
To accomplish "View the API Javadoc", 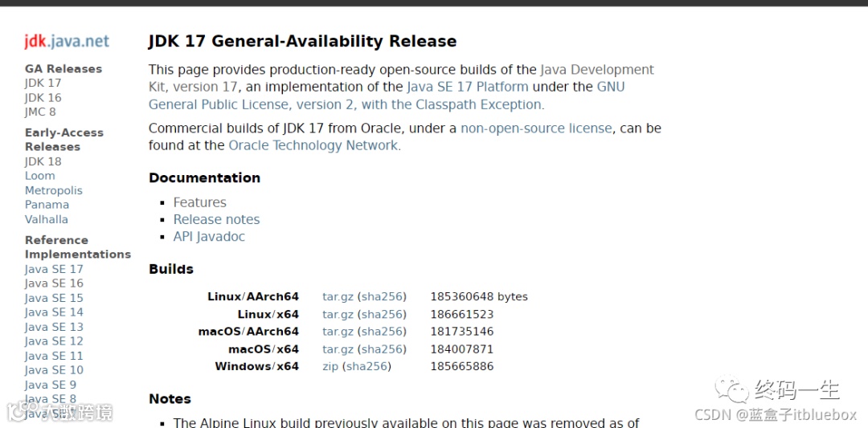I will point(209,236).
